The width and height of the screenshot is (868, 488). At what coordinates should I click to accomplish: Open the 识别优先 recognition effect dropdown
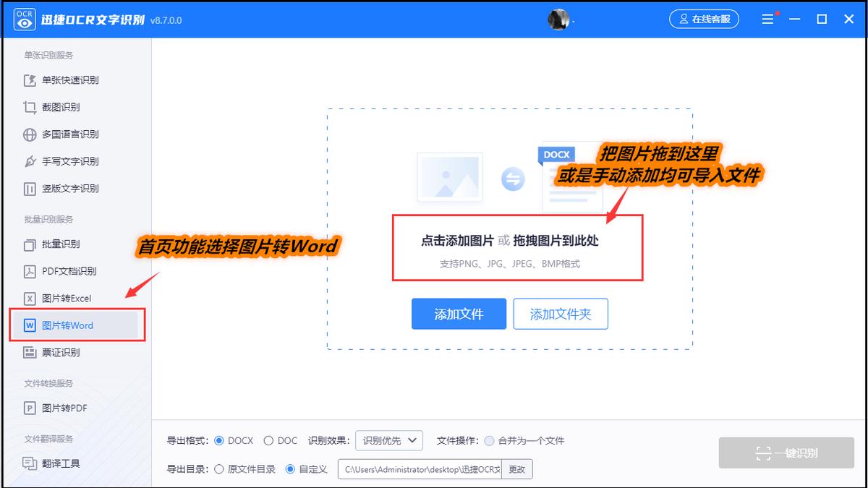click(x=388, y=440)
